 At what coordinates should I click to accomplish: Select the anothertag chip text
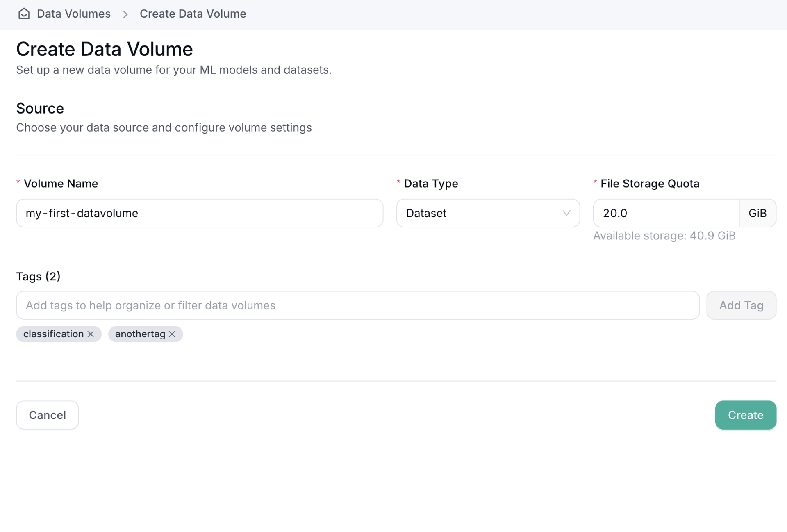pos(140,334)
